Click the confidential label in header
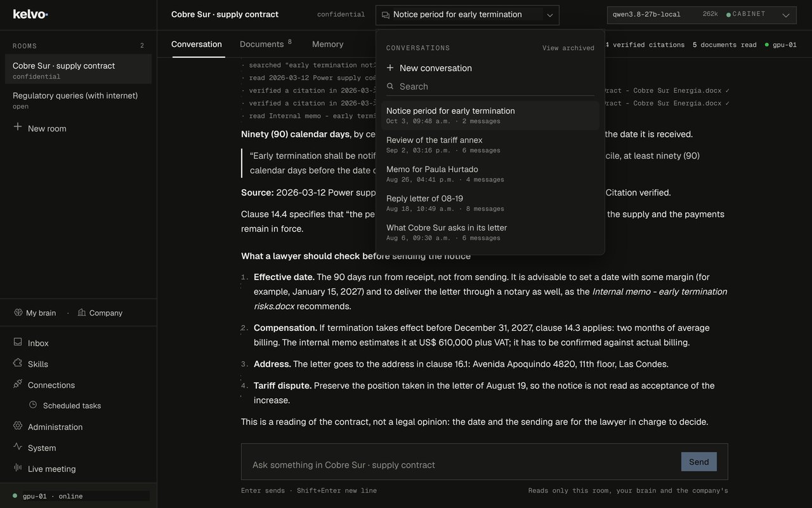The image size is (812, 508). pyautogui.click(x=341, y=15)
